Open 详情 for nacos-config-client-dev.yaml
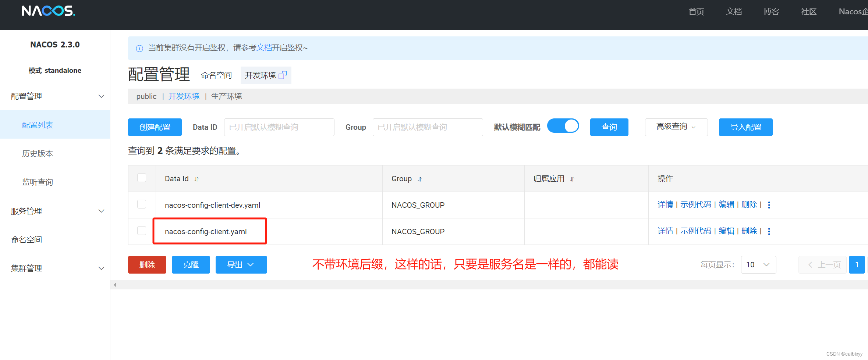This screenshot has width=868, height=360. pos(665,204)
